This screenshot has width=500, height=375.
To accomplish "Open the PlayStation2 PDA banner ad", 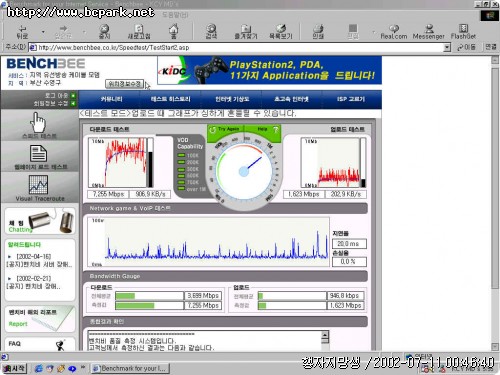I will [269, 70].
